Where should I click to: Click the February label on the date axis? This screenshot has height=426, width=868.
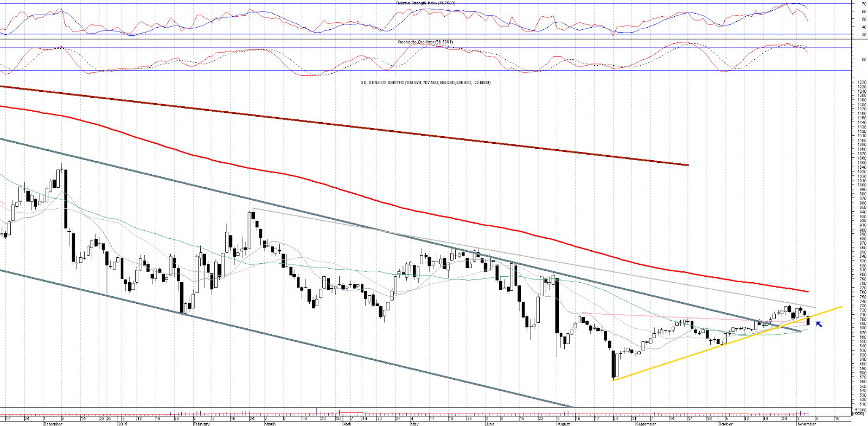(201, 424)
